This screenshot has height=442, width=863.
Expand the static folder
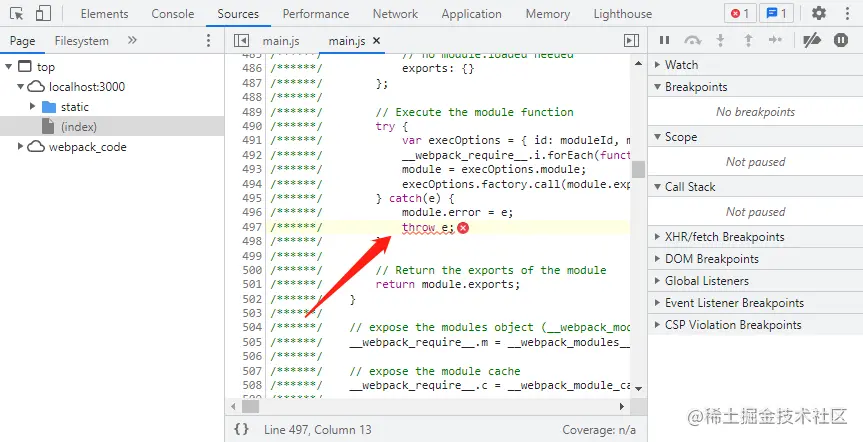point(32,106)
